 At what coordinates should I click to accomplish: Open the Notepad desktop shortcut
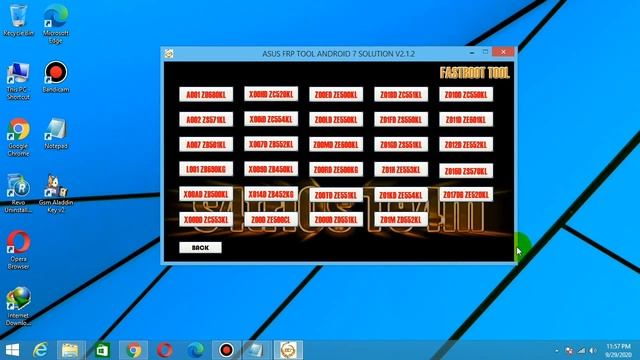point(56,133)
